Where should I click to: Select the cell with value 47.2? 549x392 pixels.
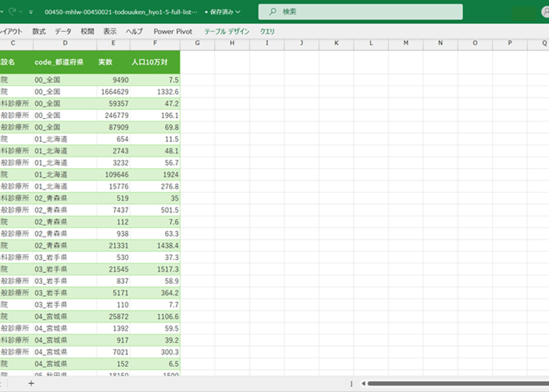click(155, 103)
